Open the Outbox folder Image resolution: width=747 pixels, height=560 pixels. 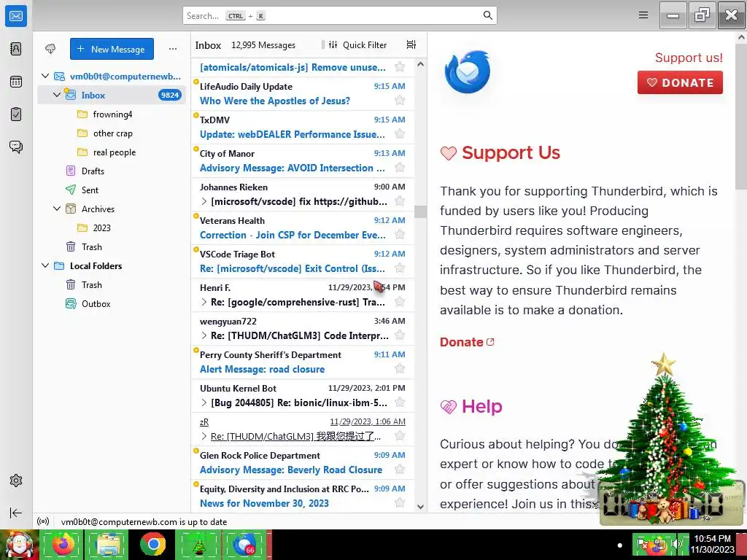[112, 304]
